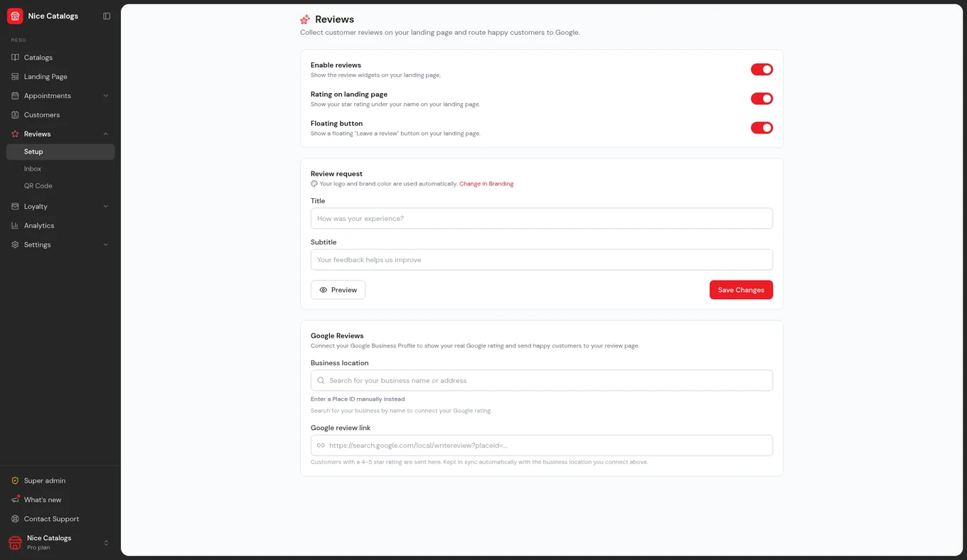Switch off the Floating button toggle

pos(762,128)
